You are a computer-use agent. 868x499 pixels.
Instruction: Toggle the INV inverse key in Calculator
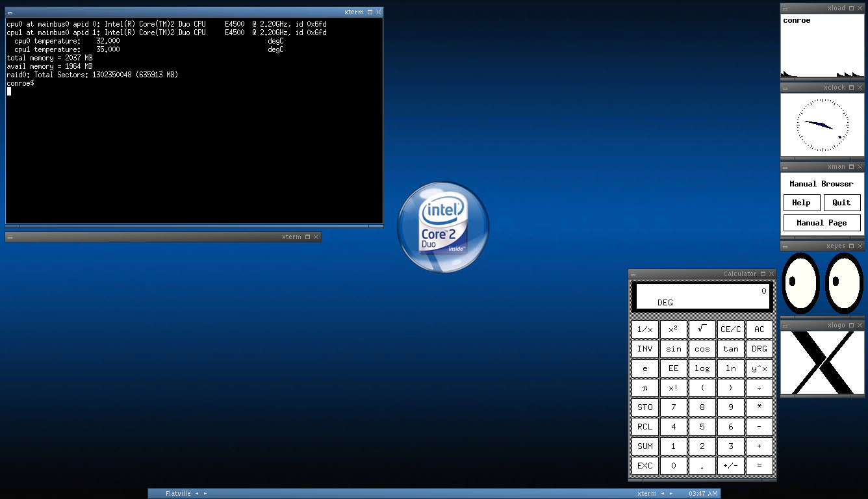coord(645,349)
